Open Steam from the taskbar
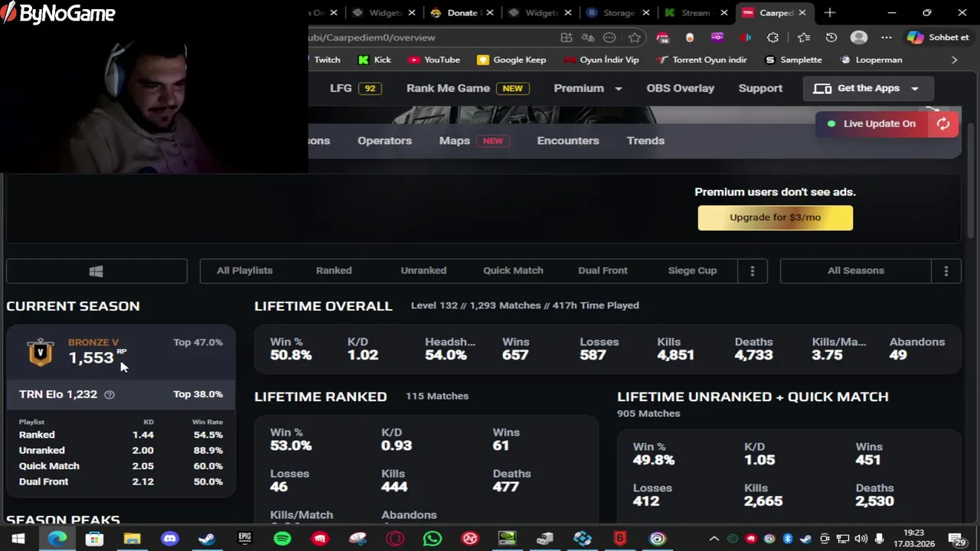This screenshot has height=551, width=980. (207, 539)
